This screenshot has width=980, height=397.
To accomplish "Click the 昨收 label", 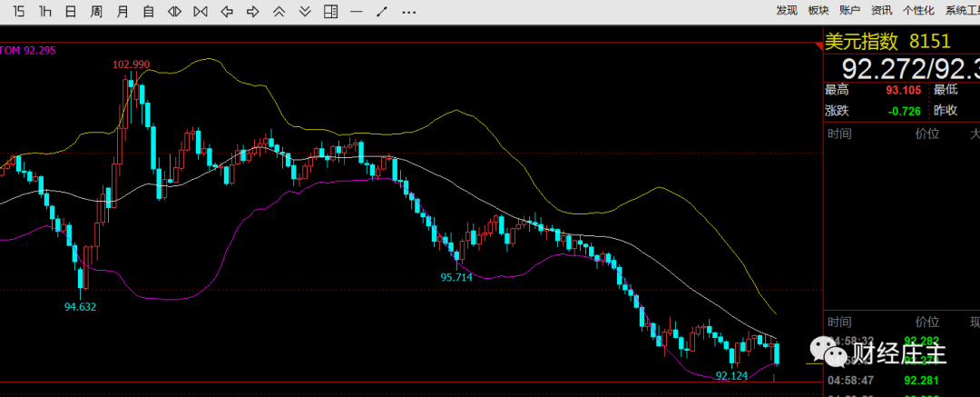I will [946, 111].
